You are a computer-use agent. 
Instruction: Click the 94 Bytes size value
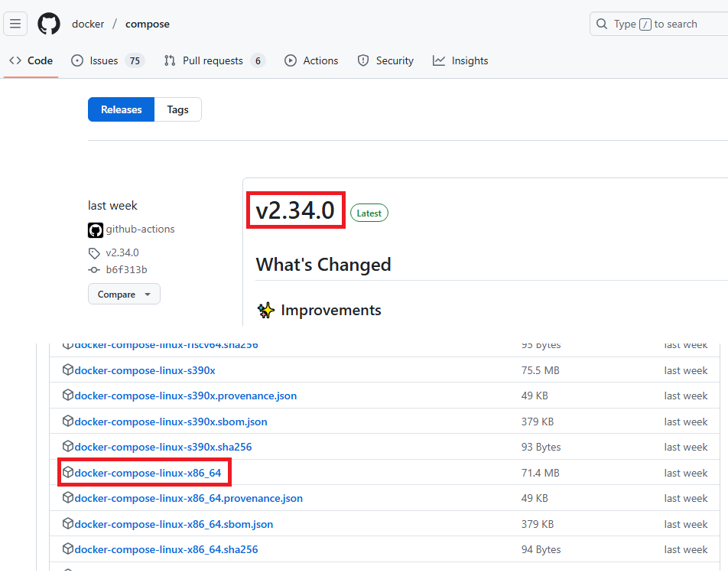[541, 550]
